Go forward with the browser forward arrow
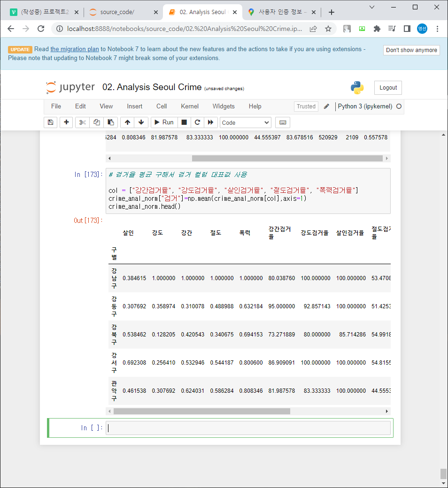Screen dimensions: 448x488 coord(26,29)
